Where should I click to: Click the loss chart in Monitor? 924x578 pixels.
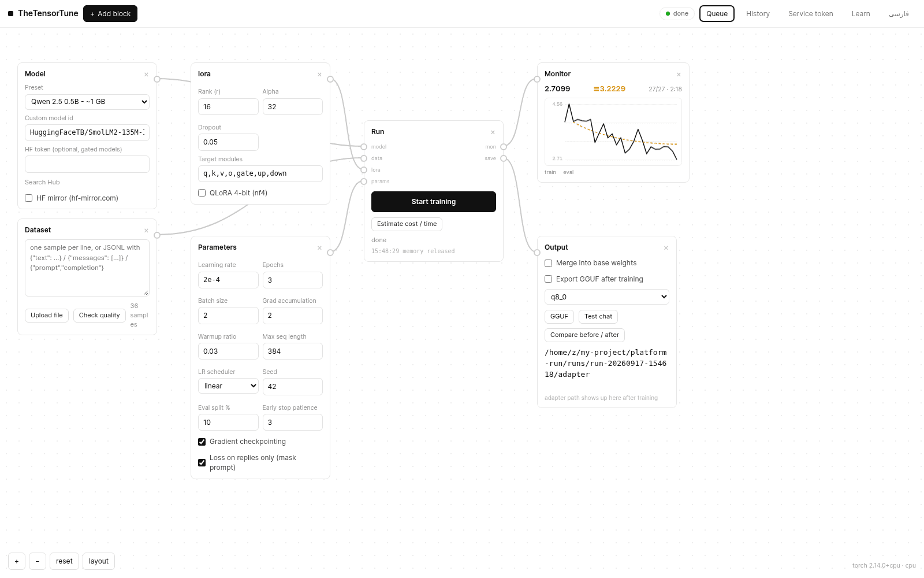[613, 132]
